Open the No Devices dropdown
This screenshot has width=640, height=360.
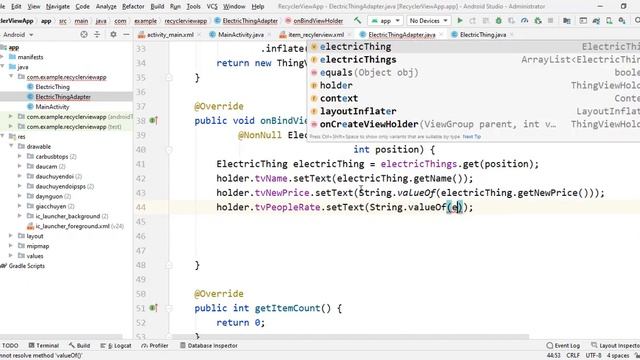coord(429,20)
